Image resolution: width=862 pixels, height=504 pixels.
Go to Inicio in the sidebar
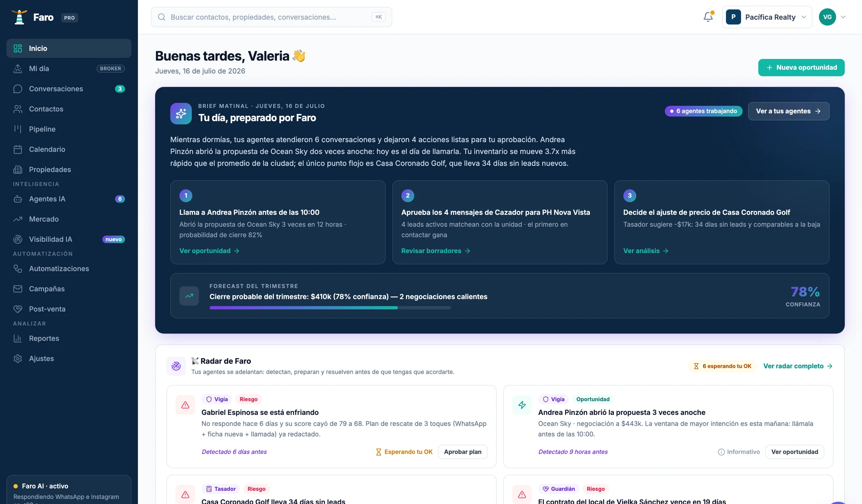click(69, 48)
